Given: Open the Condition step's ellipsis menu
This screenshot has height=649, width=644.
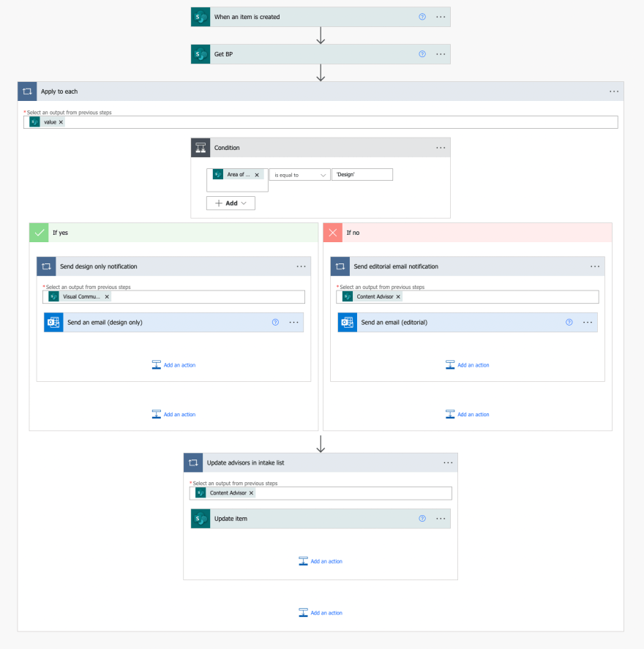Looking at the screenshot, I should pyautogui.click(x=441, y=148).
